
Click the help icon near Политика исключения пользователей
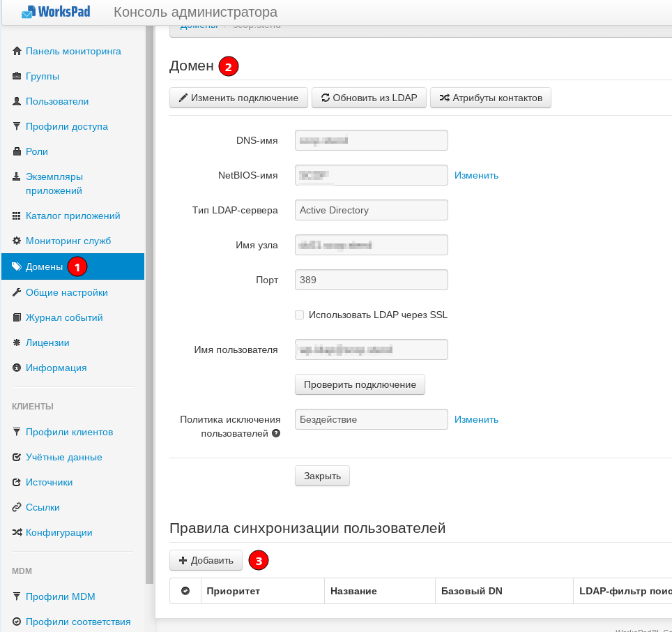(x=276, y=434)
